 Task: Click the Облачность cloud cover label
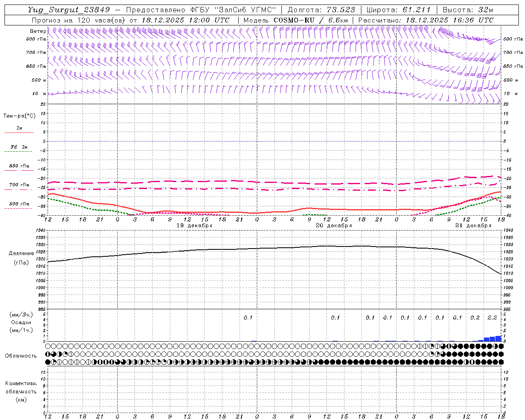coord(21,356)
